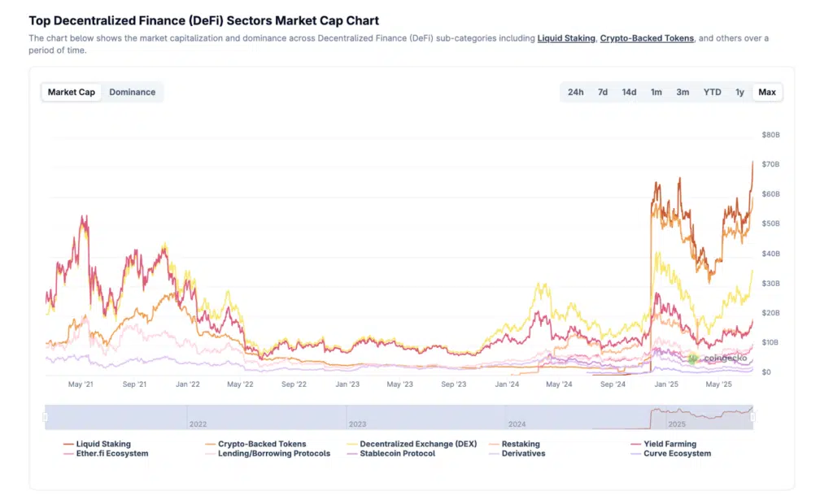The image size is (833, 504).
Task: Hide the Curve Ecosystem series
Action: [678, 454]
